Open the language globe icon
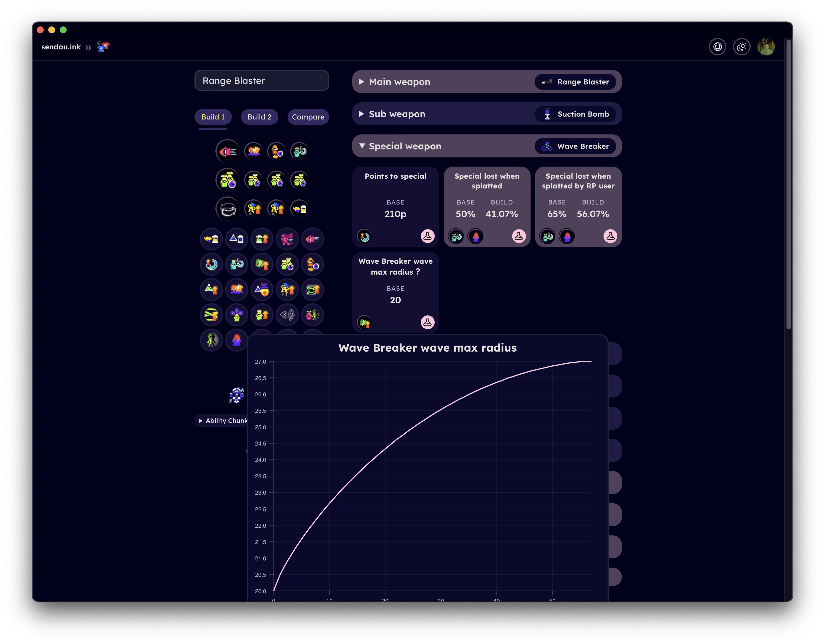 click(x=717, y=47)
